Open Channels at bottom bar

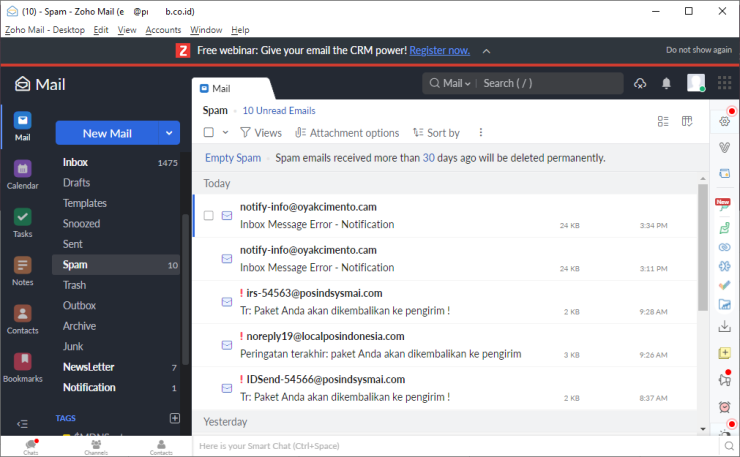click(96, 446)
